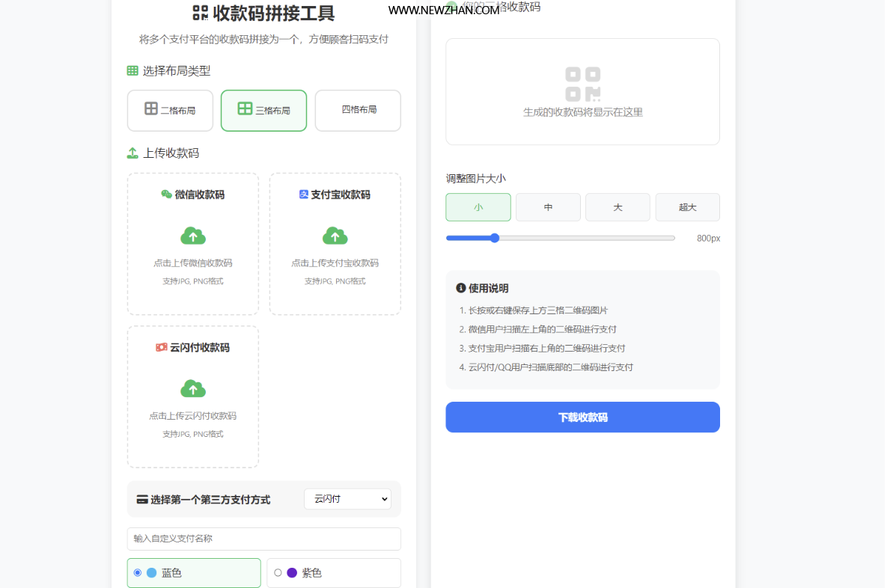The height and width of the screenshot is (588, 887).
Task: Select the 蓝色 color radio option
Action: (137, 572)
